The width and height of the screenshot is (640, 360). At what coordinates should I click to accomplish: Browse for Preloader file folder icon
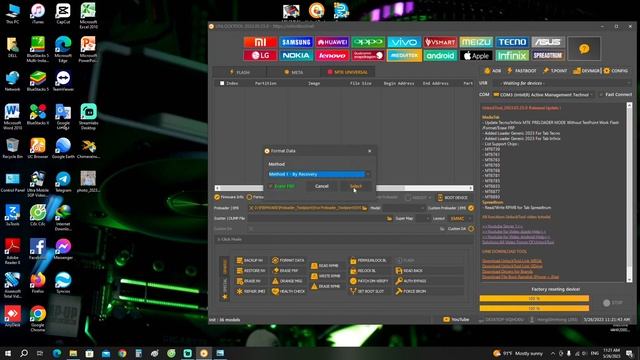coord(364,208)
